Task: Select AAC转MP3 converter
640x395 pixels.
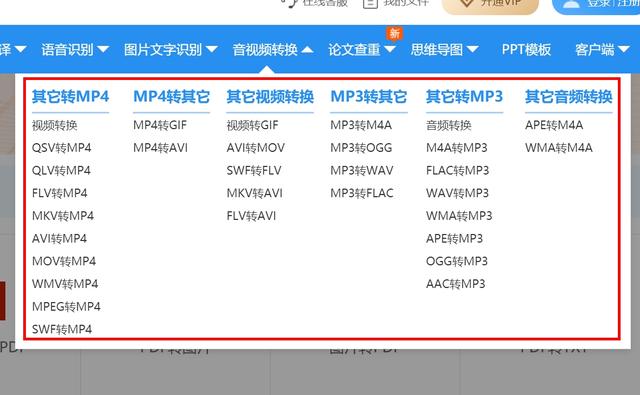Action: click(x=456, y=284)
